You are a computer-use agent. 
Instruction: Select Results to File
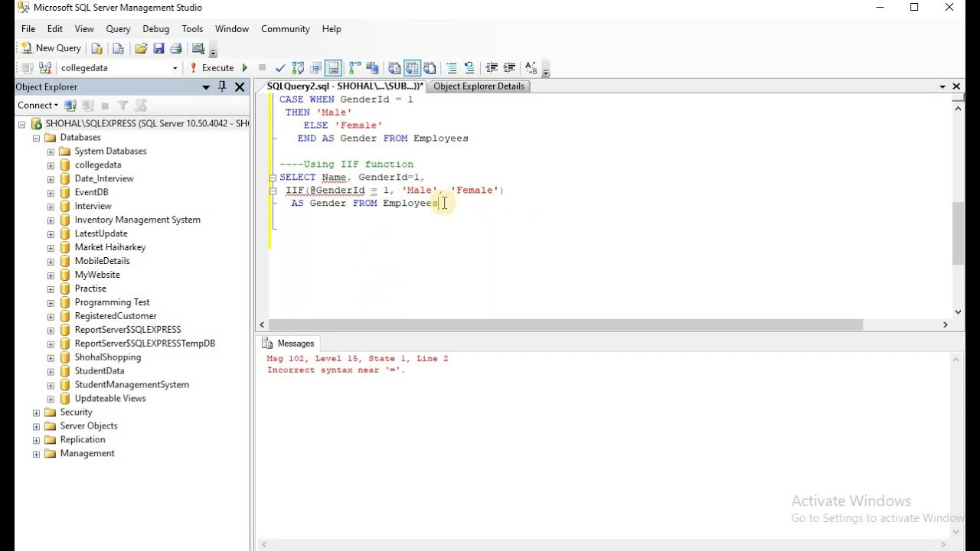[430, 68]
